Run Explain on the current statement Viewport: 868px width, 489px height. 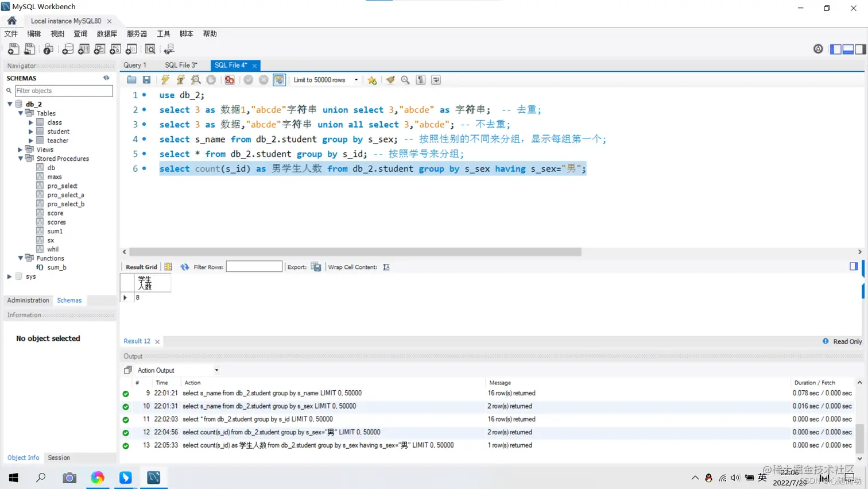(196, 80)
